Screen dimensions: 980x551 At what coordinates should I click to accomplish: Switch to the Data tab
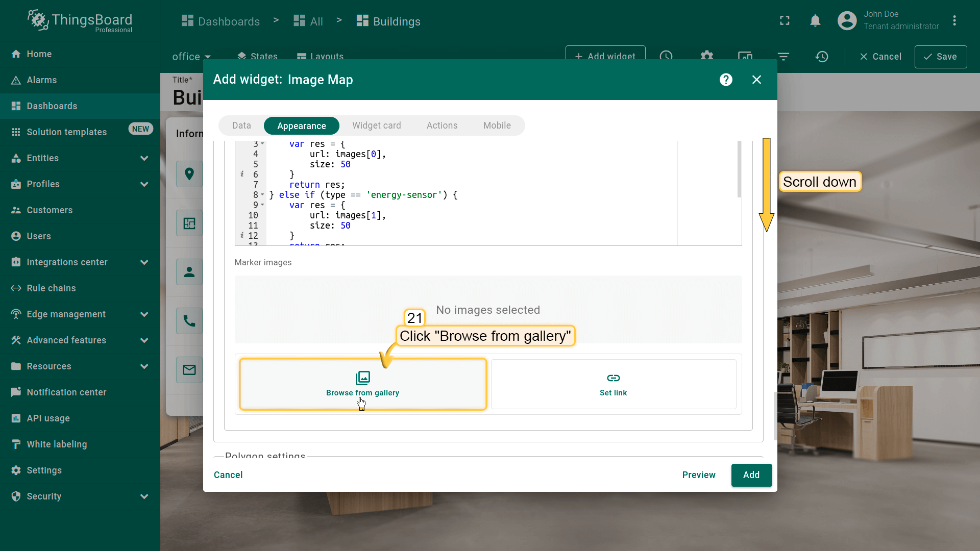tap(241, 126)
